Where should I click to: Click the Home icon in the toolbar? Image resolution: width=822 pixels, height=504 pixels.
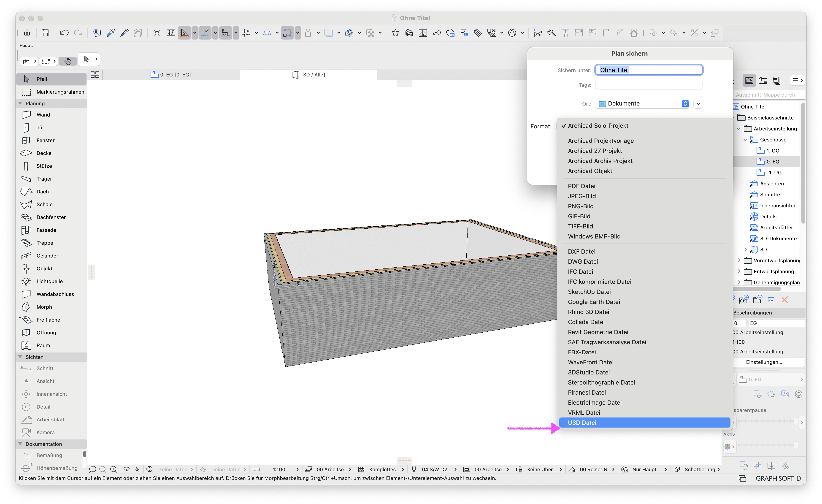27,33
